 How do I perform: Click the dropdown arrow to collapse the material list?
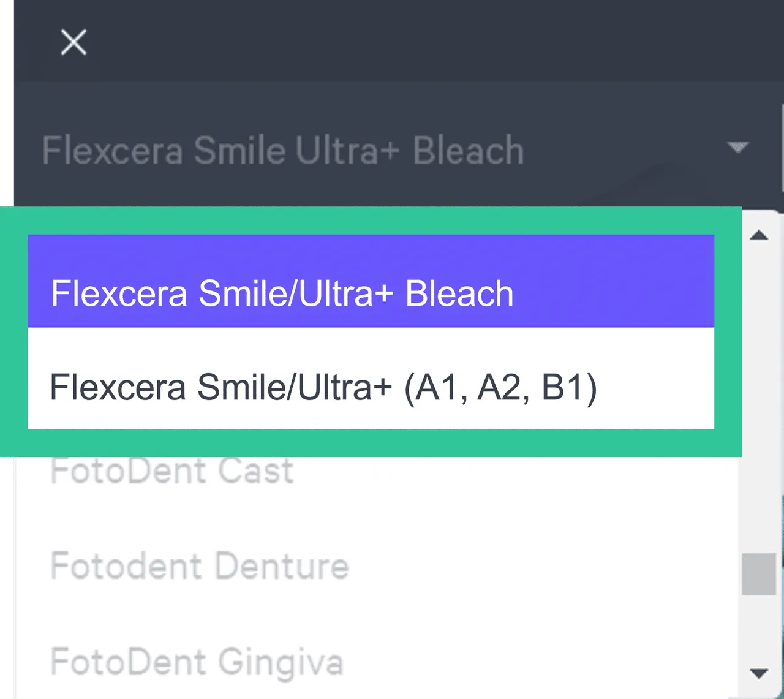click(x=738, y=147)
